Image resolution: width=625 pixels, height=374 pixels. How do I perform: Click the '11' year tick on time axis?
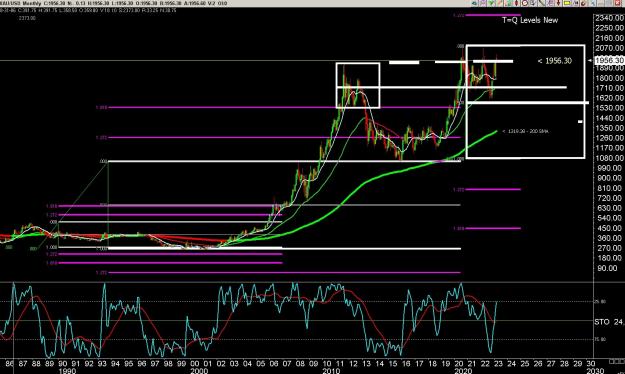click(x=340, y=364)
